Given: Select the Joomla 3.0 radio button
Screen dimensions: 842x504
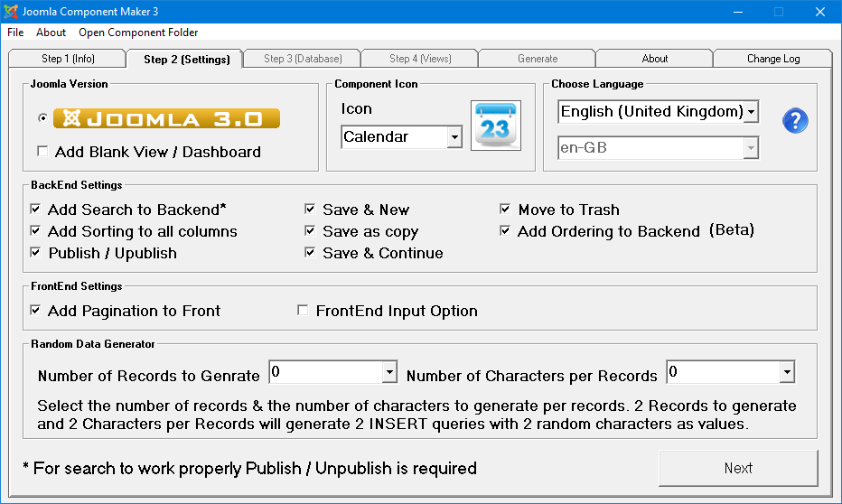Looking at the screenshot, I should (x=43, y=118).
